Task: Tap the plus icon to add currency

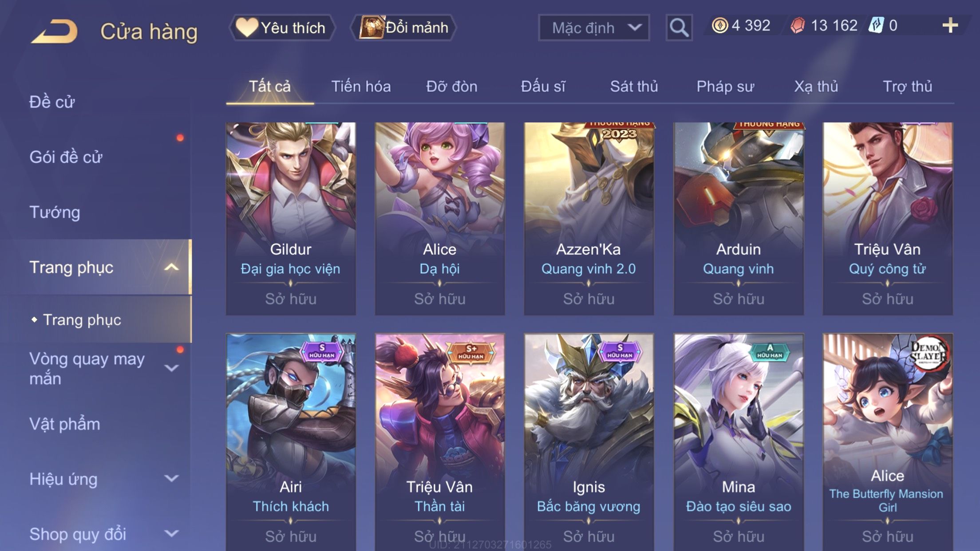Action: point(950,26)
